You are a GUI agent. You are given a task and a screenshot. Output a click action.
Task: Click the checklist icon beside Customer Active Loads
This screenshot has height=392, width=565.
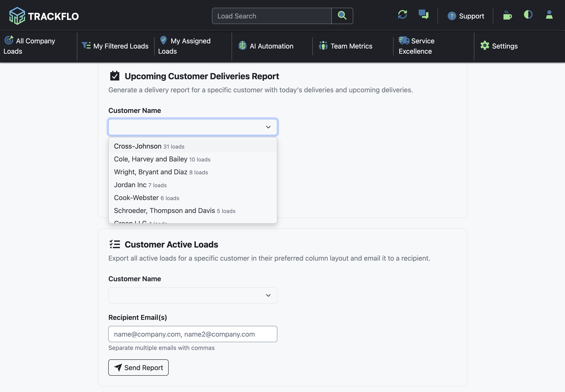point(115,244)
